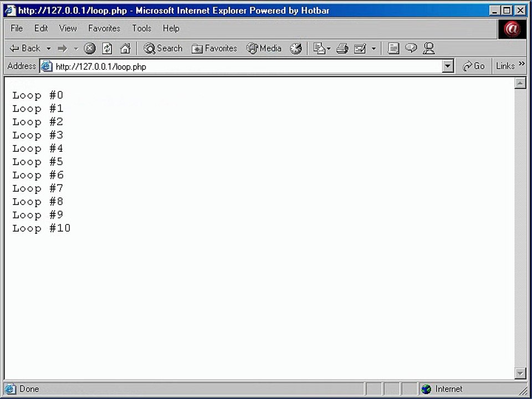Click the Internet zone globe icon
532x399 pixels.
pos(426,389)
